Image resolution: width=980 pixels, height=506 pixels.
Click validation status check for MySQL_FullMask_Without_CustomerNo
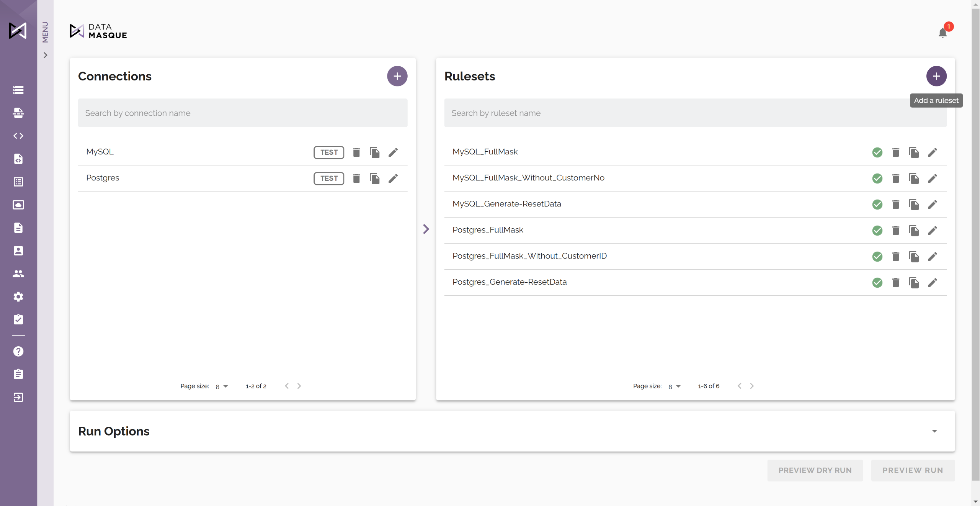(x=877, y=178)
